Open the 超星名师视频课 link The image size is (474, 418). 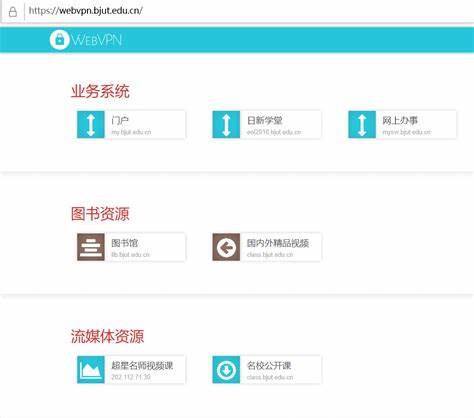pos(142,366)
